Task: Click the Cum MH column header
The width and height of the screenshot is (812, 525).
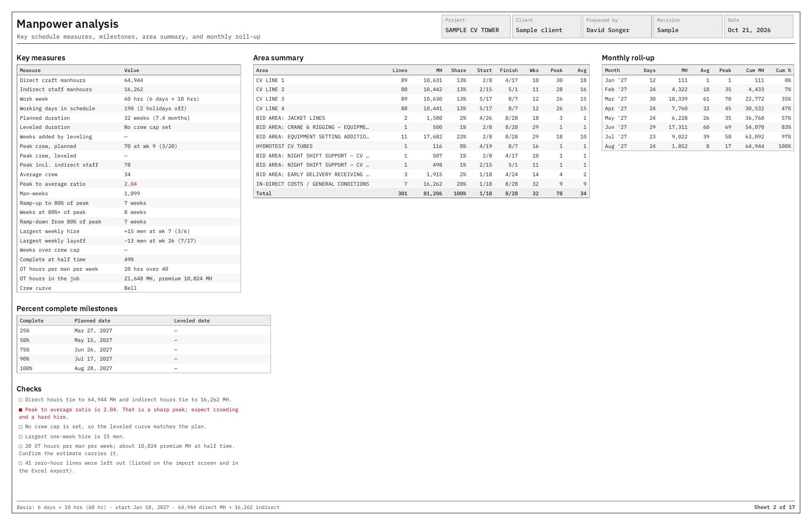Action: [x=755, y=70]
